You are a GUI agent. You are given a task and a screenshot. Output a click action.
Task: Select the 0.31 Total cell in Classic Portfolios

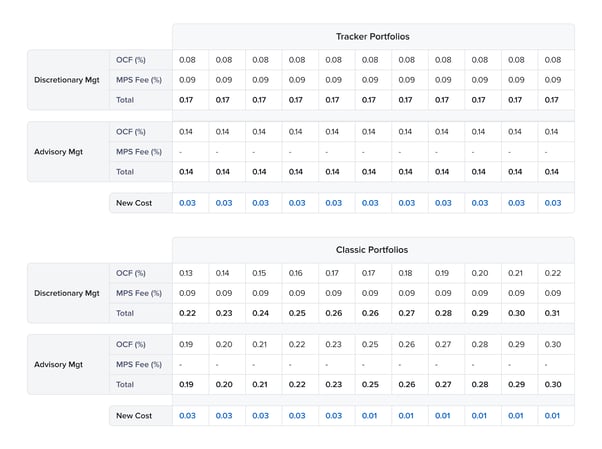click(553, 313)
